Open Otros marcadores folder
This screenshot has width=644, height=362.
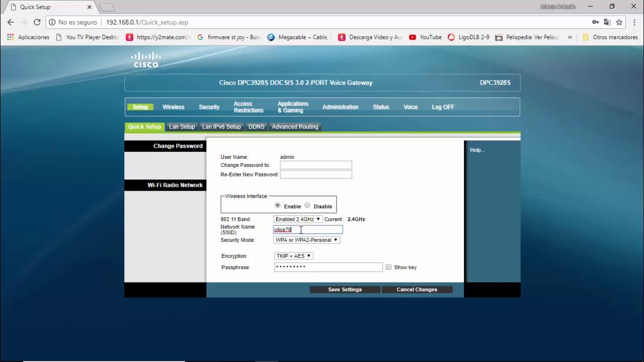610,37
